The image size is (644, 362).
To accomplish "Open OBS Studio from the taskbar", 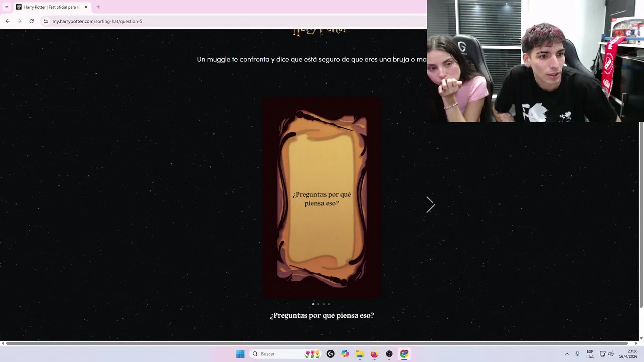I will 389,354.
